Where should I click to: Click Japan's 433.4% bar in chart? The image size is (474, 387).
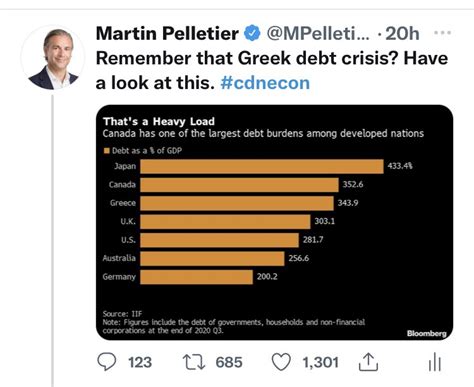(262, 166)
